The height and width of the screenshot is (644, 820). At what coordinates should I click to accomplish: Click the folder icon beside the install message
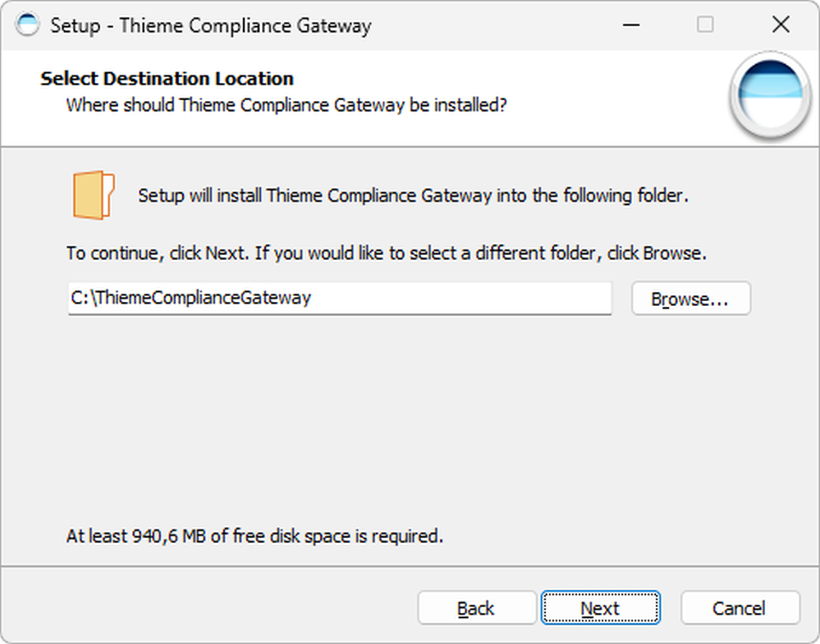point(93,195)
